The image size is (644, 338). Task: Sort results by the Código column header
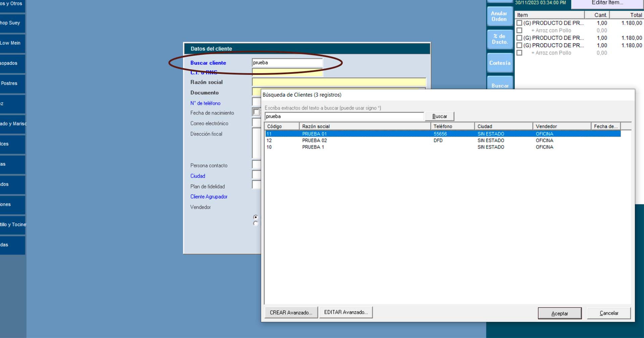pyautogui.click(x=282, y=126)
